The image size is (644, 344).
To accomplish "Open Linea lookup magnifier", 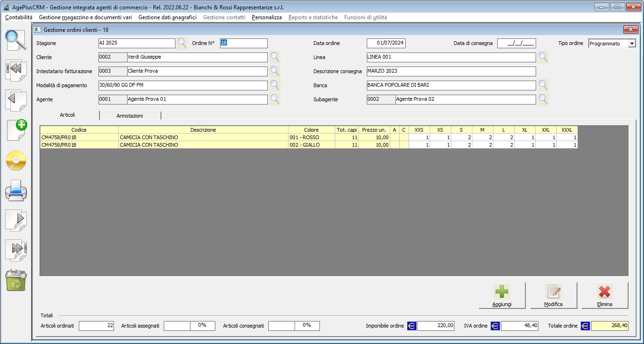I will (543, 57).
